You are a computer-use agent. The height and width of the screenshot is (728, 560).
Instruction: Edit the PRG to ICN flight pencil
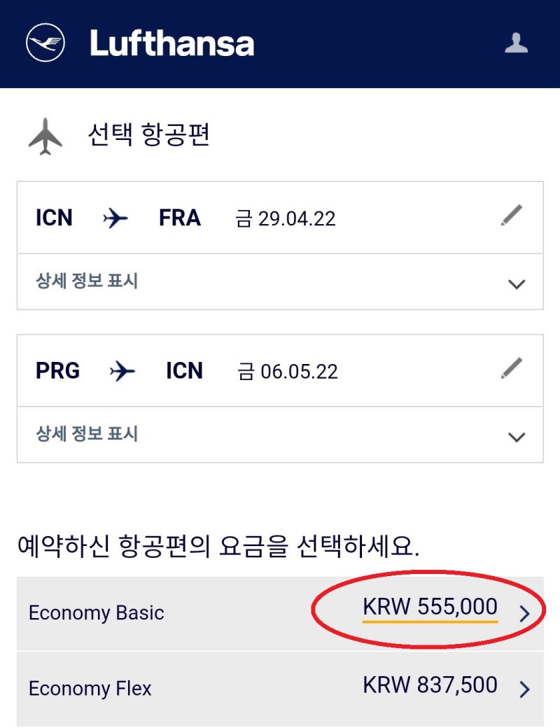pyautogui.click(x=512, y=367)
